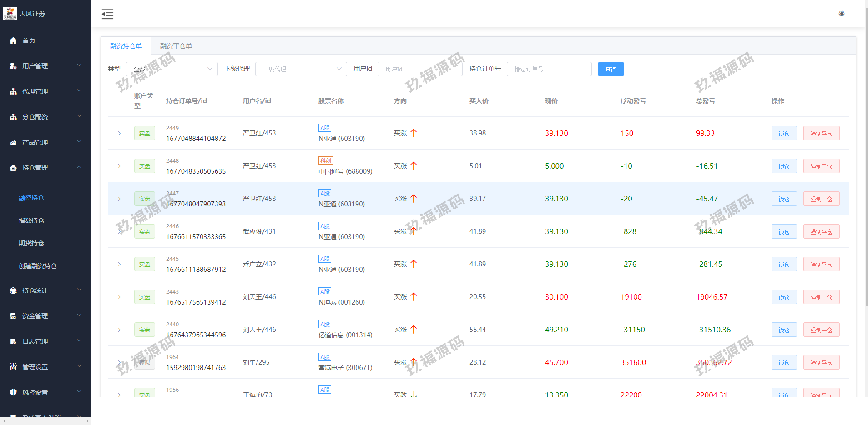Image resolution: width=868 pixels, height=425 pixels.
Task: Click the 用户管理 user icon
Action: [x=13, y=66]
